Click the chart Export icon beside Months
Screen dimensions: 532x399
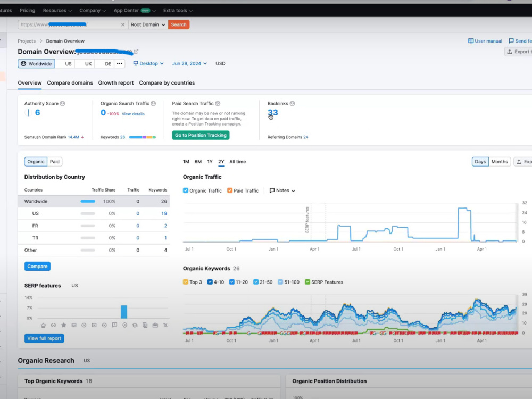point(519,162)
